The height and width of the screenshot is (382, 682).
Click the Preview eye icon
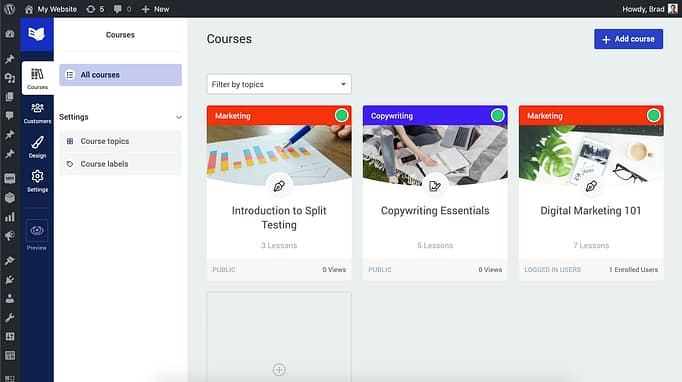tap(37, 231)
